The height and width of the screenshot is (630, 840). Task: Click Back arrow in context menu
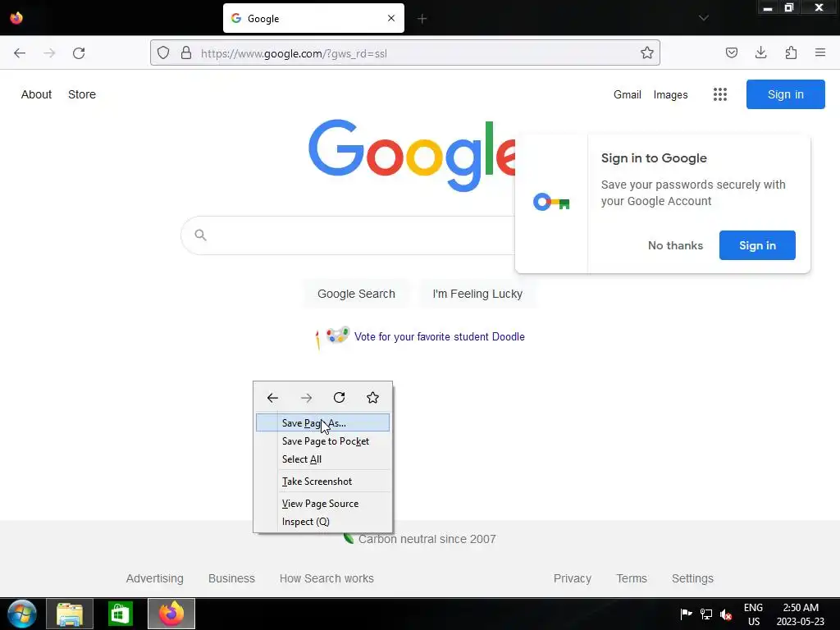272,398
